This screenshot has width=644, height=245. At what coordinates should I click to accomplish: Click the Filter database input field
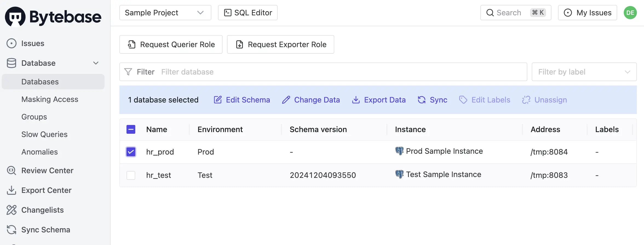342,72
